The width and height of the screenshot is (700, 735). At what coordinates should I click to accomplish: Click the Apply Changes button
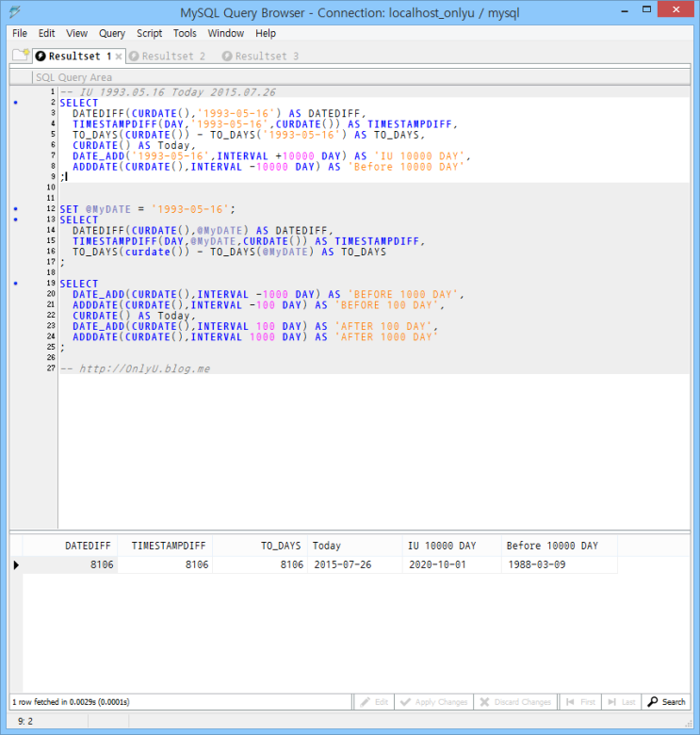click(x=434, y=702)
